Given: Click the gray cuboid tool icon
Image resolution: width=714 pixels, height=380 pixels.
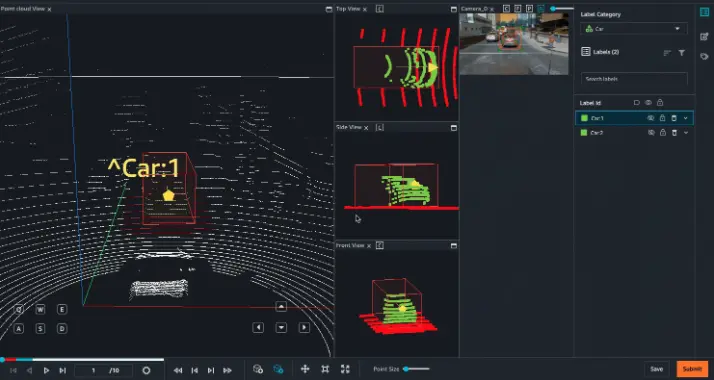Looking at the screenshot, I should click(x=258, y=369).
